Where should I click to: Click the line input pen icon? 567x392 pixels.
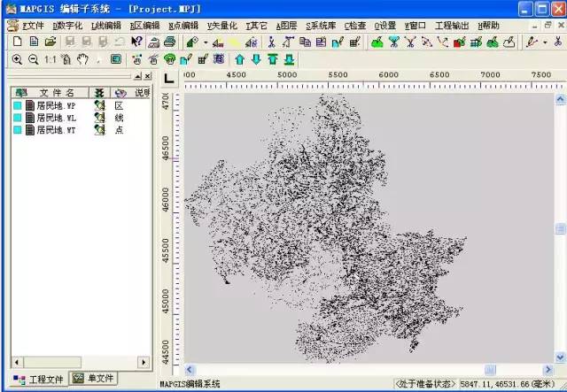click(532, 42)
